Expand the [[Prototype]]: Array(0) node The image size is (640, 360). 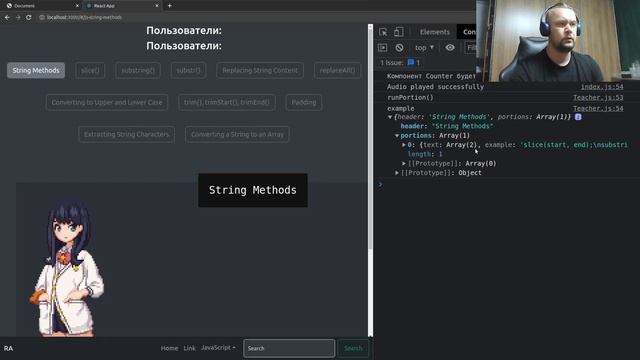(x=404, y=164)
